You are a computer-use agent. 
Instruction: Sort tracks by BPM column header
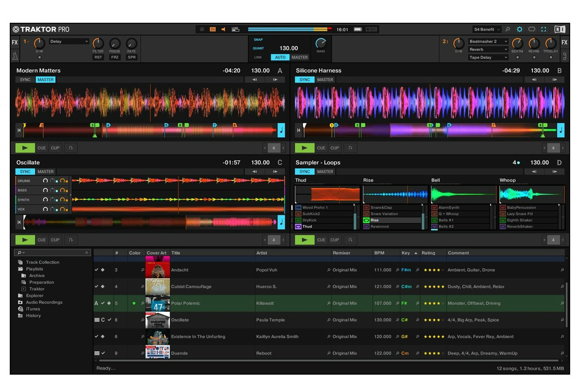coord(386,253)
